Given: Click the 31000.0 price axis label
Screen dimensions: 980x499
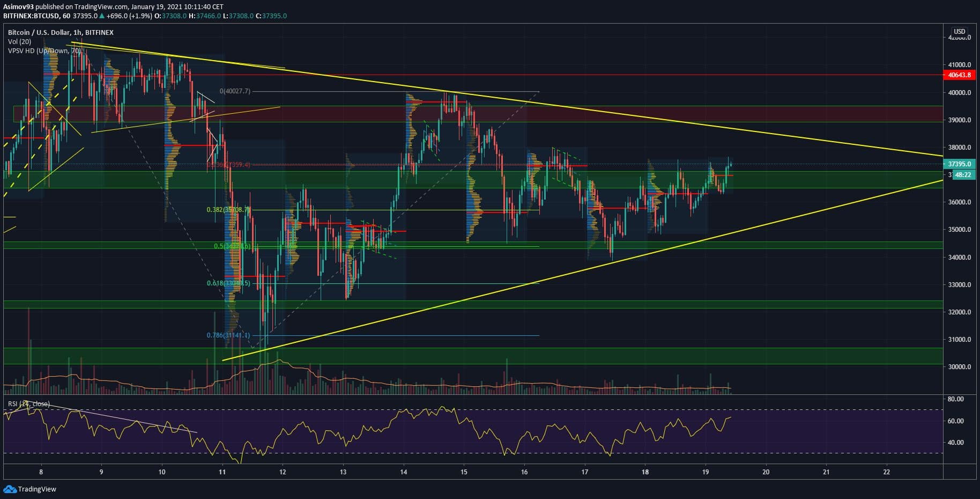Looking at the screenshot, I should tap(960, 340).
